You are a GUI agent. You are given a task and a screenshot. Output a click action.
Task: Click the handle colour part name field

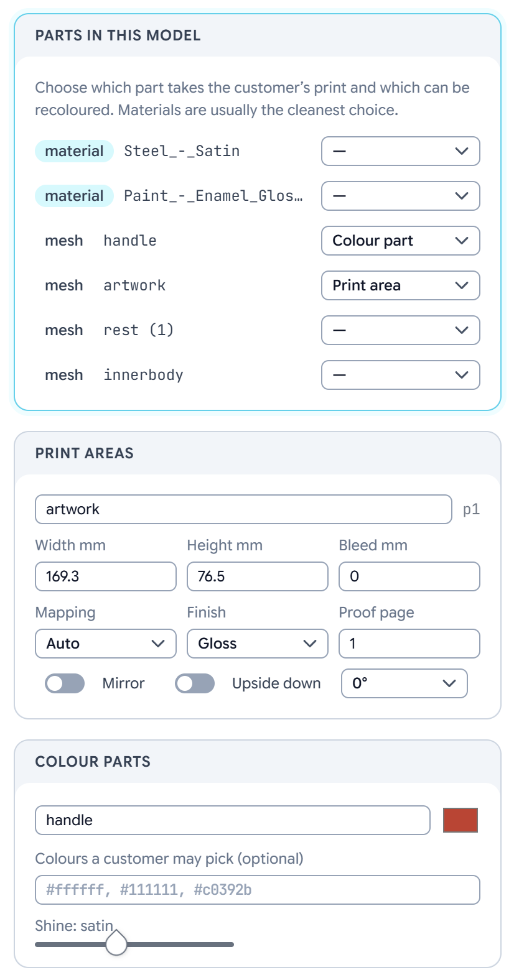pyautogui.click(x=233, y=820)
